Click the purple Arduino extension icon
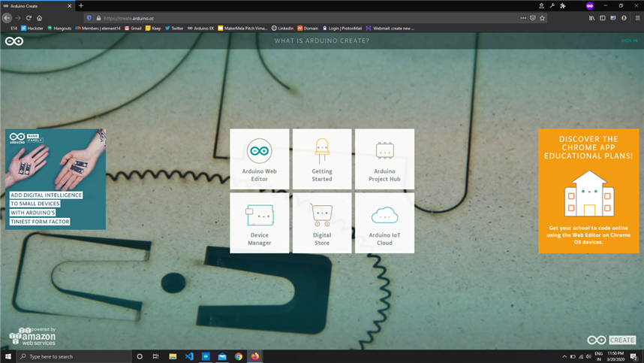This screenshot has height=363, width=644. click(590, 6)
